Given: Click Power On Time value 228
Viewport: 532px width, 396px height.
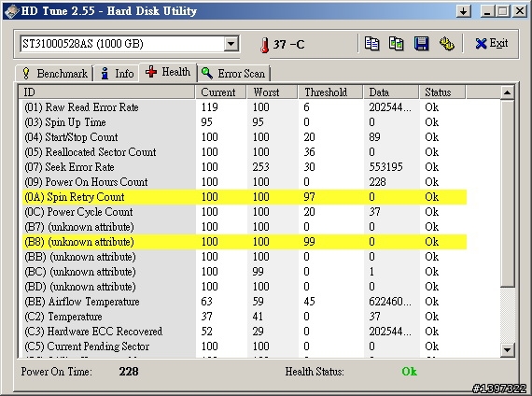Looking at the screenshot, I should pyautogui.click(x=129, y=372).
